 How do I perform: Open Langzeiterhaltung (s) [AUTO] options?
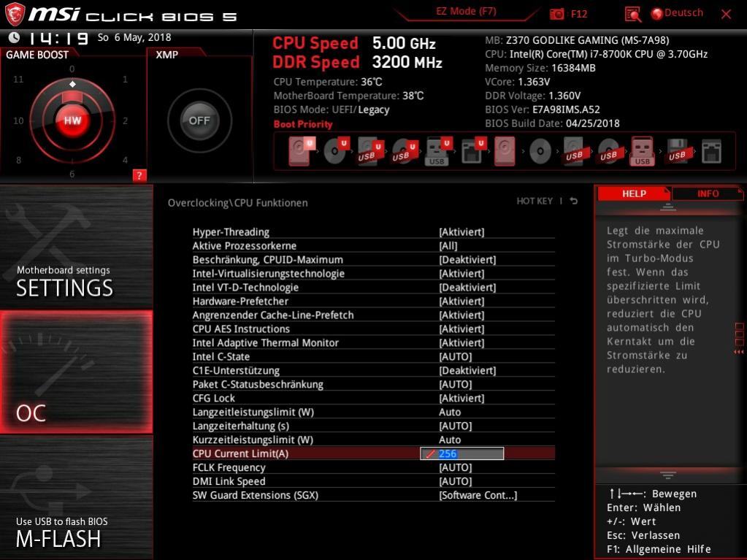374,425
